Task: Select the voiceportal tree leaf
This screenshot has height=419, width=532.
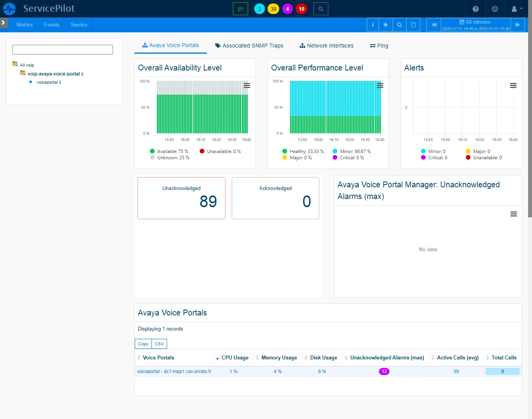Action: pyautogui.click(x=47, y=82)
